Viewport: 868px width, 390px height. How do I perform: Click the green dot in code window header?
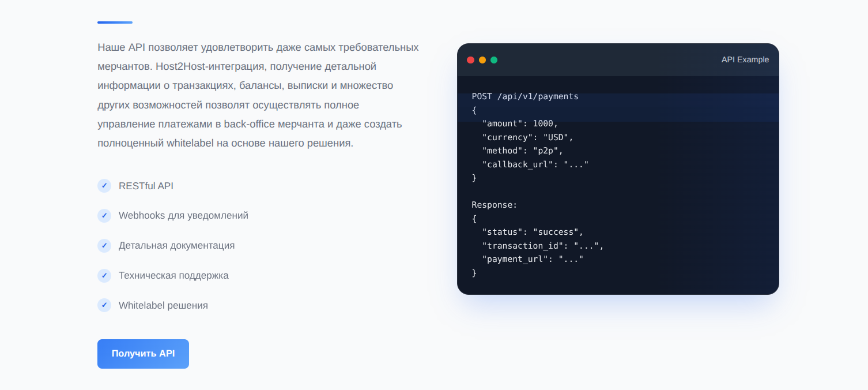pos(494,60)
